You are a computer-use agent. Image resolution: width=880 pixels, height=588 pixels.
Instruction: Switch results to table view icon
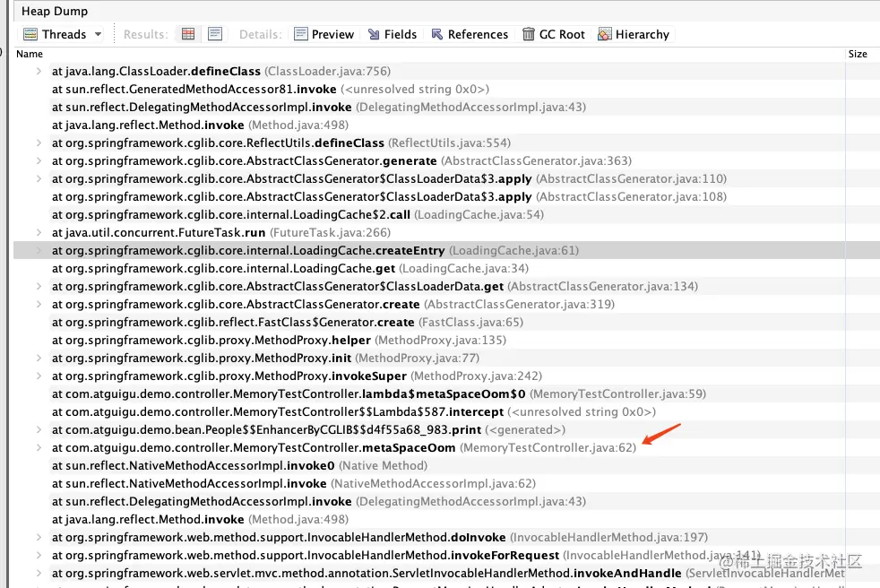pos(188,34)
